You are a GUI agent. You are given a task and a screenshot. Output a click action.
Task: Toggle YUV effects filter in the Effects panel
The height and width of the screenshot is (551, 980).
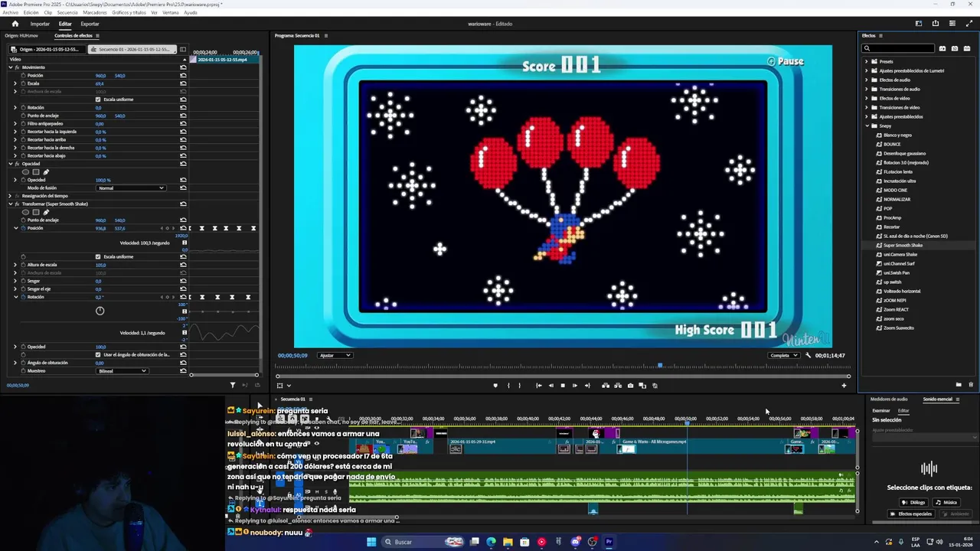(967, 48)
